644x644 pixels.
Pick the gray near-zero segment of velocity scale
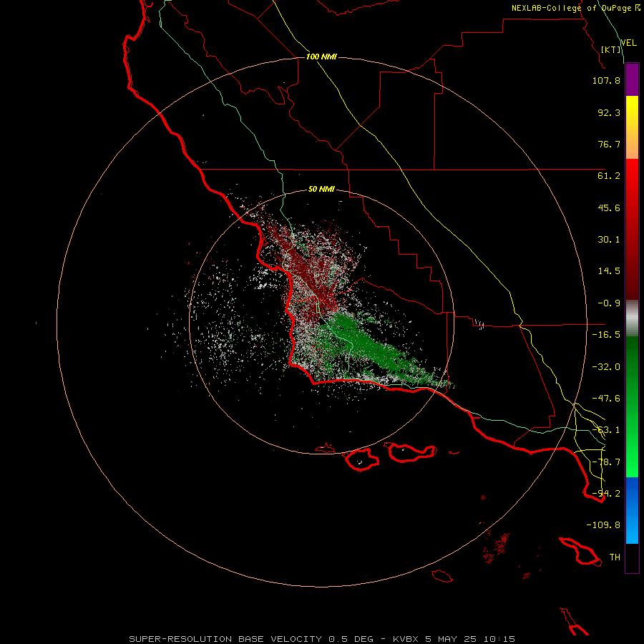(x=632, y=318)
